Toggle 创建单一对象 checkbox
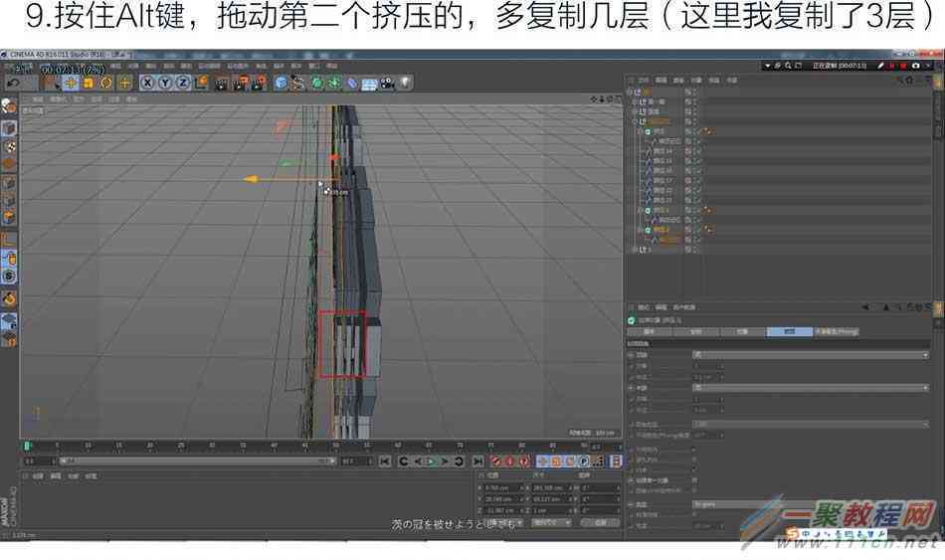 click(695, 480)
